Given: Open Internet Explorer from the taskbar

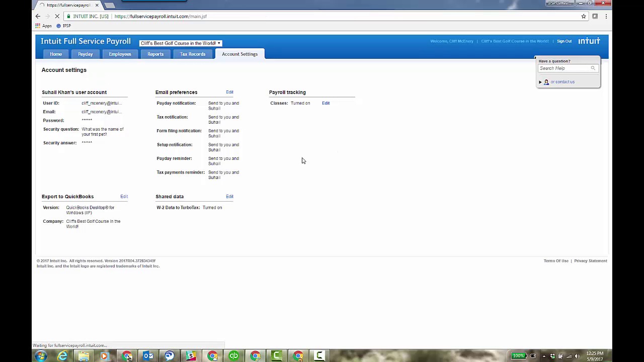Looking at the screenshot, I should (x=62, y=356).
